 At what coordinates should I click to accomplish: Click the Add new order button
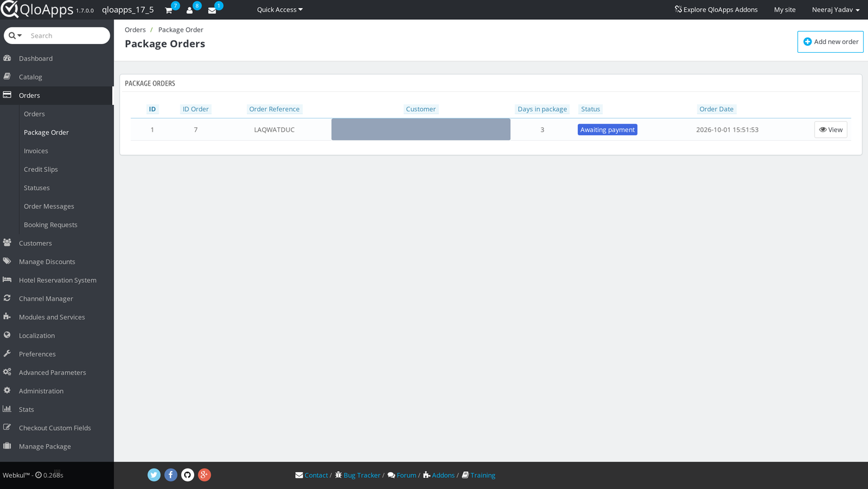point(830,42)
